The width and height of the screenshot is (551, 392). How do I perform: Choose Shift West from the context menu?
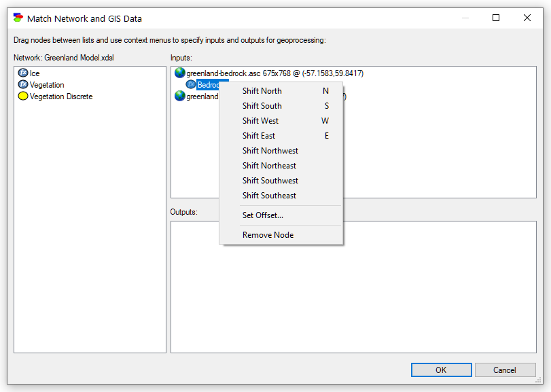click(281, 121)
